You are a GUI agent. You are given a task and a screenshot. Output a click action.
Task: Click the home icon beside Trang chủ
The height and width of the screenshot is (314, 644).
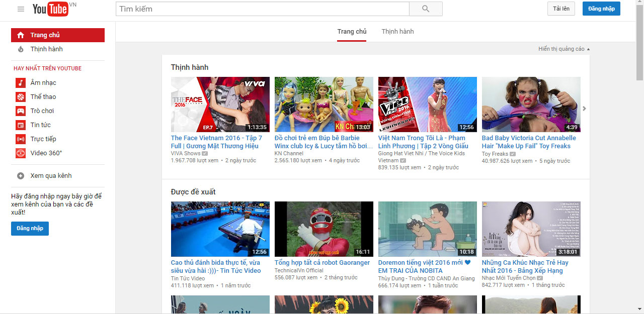(x=21, y=35)
